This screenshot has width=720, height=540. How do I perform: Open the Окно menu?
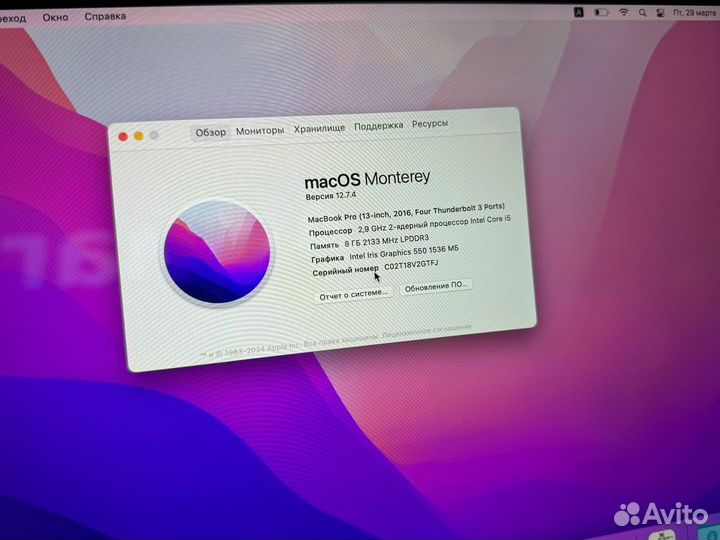tap(55, 17)
